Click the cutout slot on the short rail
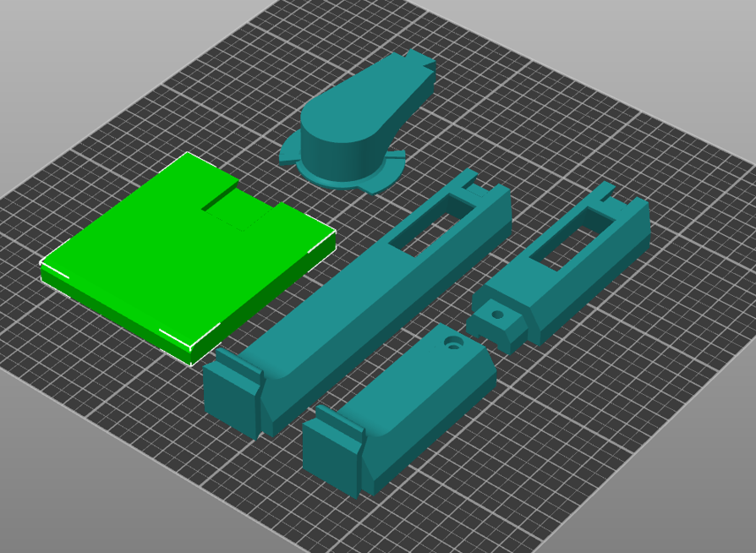Viewport: 756px width, 553px height. (x=571, y=241)
